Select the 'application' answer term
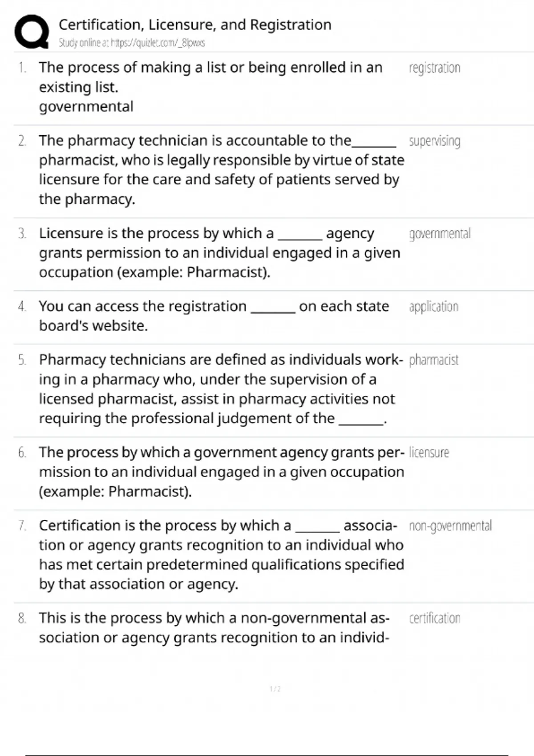Image resolution: width=534 pixels, height=756 pixels. 433,307
